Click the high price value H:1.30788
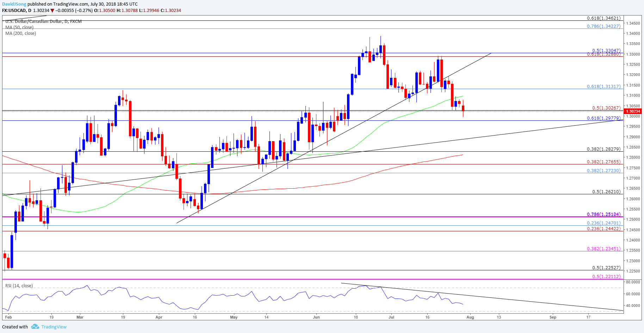Image resolution: width=644 pixels, height=333 pixels. click(127, 10)
